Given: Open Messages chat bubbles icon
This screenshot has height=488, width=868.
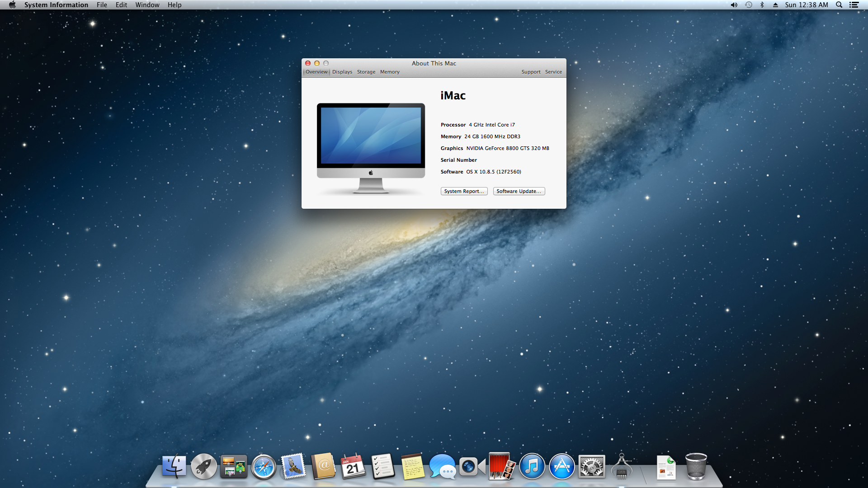Looking at the screenshot, I should (x=442, y=466).
